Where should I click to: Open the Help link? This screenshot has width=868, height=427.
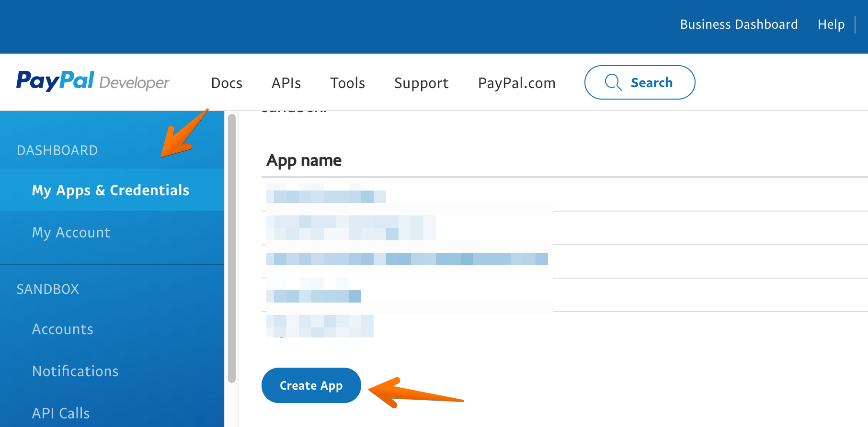(x=831, y=24)
